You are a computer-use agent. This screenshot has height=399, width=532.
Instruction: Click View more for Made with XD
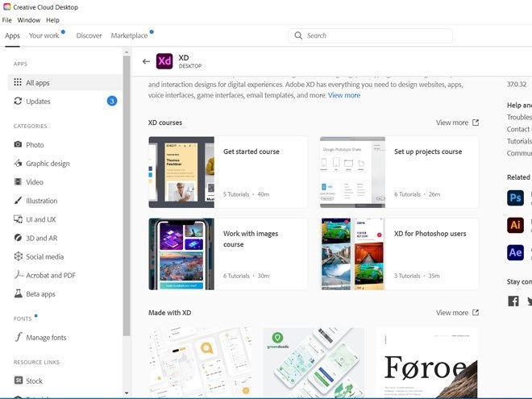pyautogui.click(x=452, y=313)
